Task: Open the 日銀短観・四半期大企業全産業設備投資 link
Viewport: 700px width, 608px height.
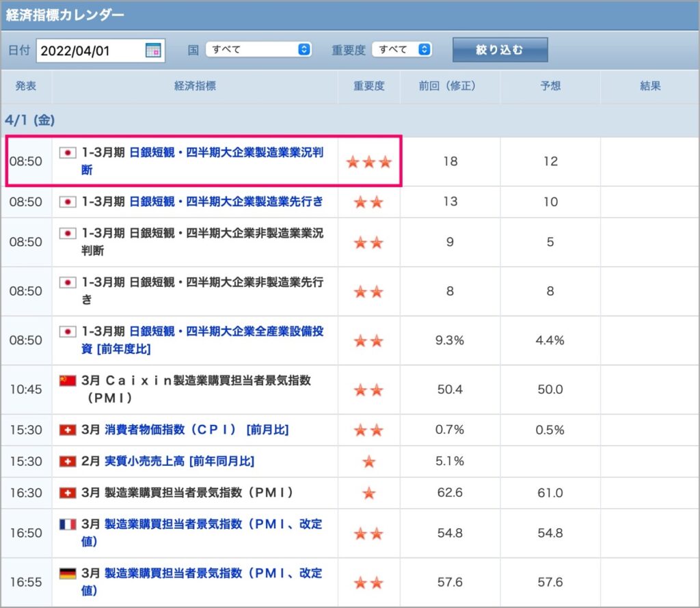Action: click(x=202, y=340)
